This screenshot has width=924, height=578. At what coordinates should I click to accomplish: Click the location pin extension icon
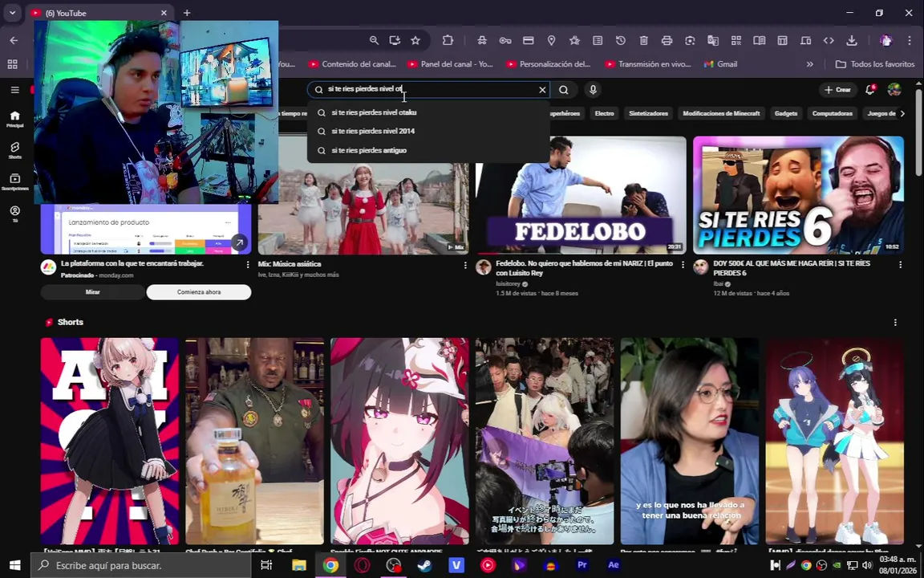point(552,40)
